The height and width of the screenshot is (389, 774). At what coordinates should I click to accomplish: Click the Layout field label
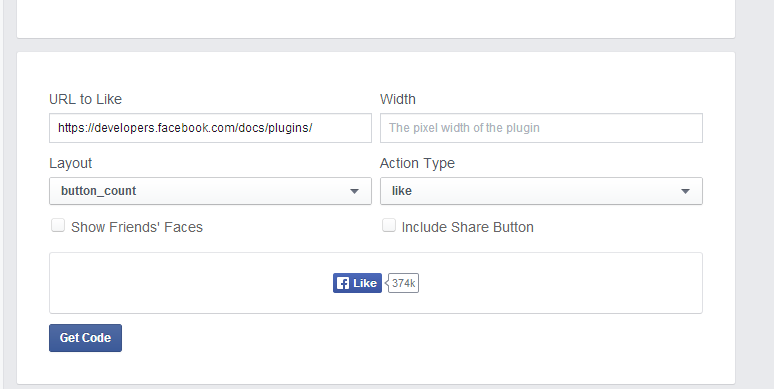(71, 163)
